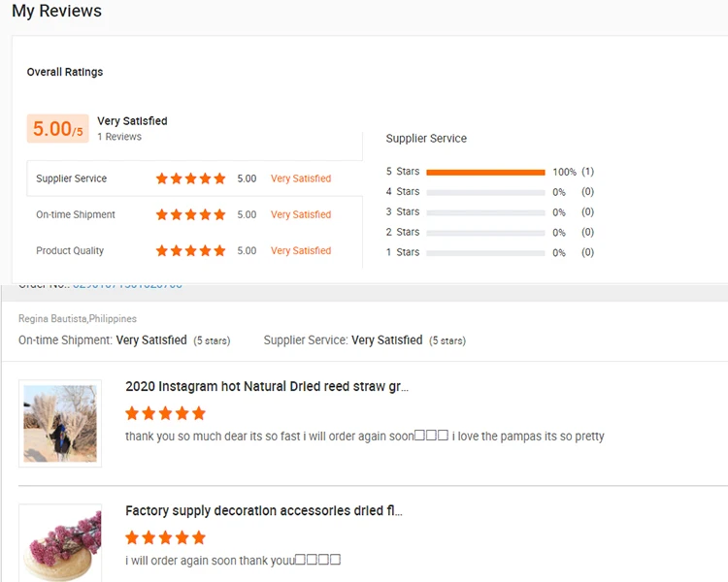Click the 1 Stars empty rating bar
Image resolution: width=728 pixels, height=582 pixels.
click(485, 253)
